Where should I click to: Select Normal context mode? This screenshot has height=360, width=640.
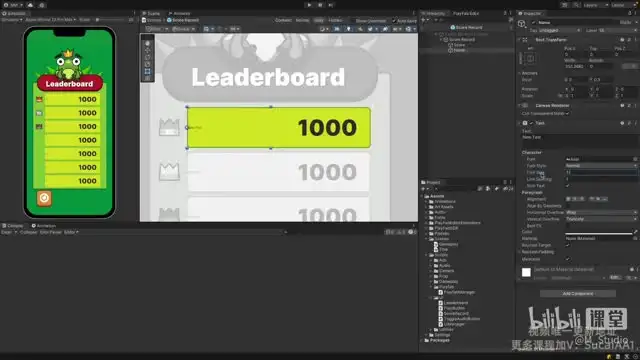[x=302, y=20]
